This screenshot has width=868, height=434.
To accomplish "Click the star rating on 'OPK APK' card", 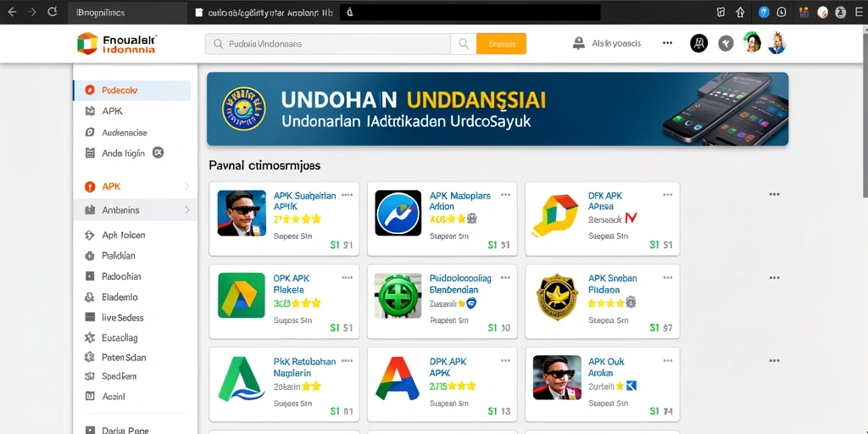I will click(x=298, y=303).
